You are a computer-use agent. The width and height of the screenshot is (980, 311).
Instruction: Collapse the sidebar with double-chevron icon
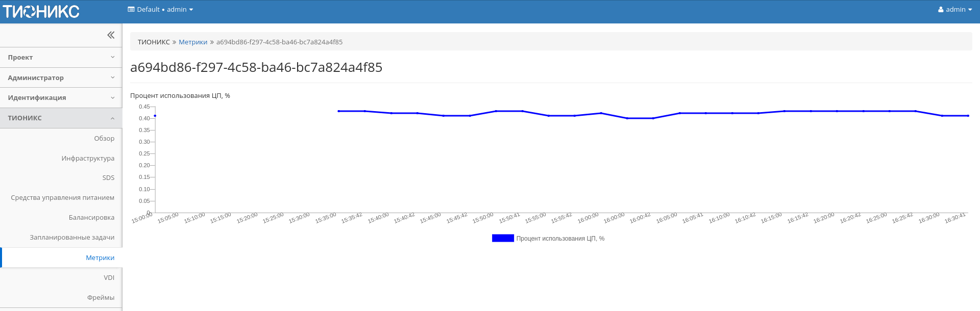click(x=111, y=35)
